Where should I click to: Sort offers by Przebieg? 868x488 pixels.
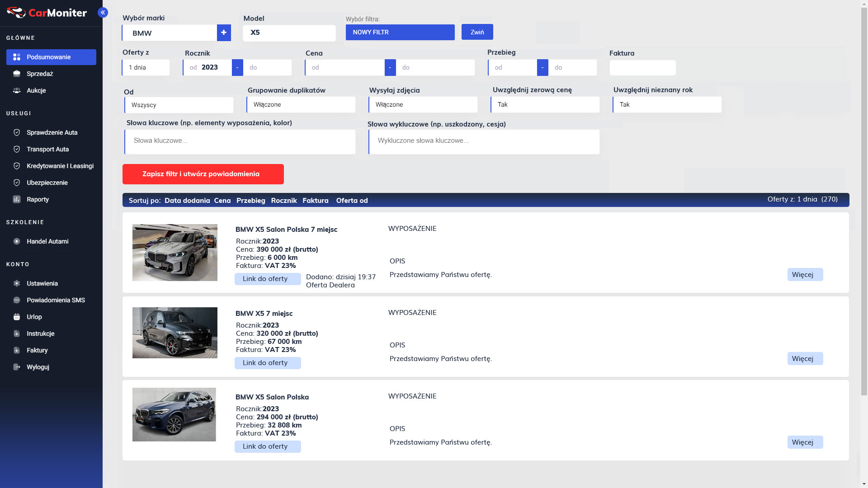[x=251, y=201]
